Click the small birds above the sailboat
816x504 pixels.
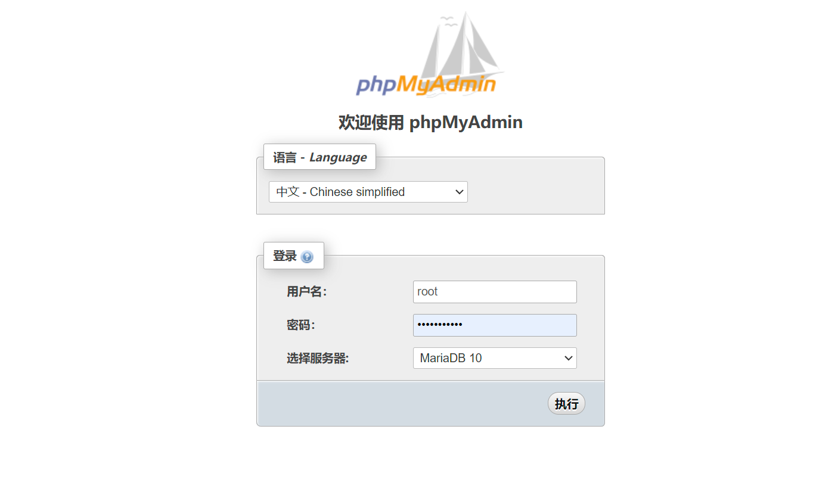click(x=448, y=21)
